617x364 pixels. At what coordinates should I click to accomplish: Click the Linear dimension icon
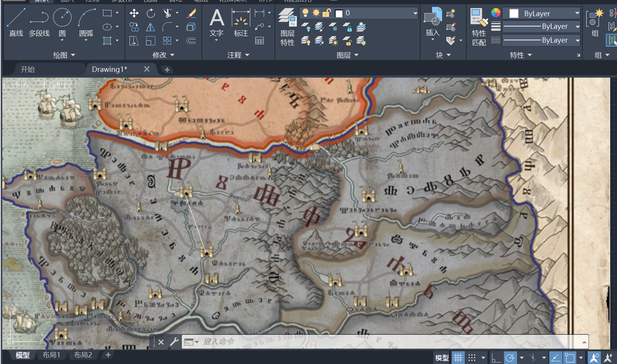click(260, 13)
